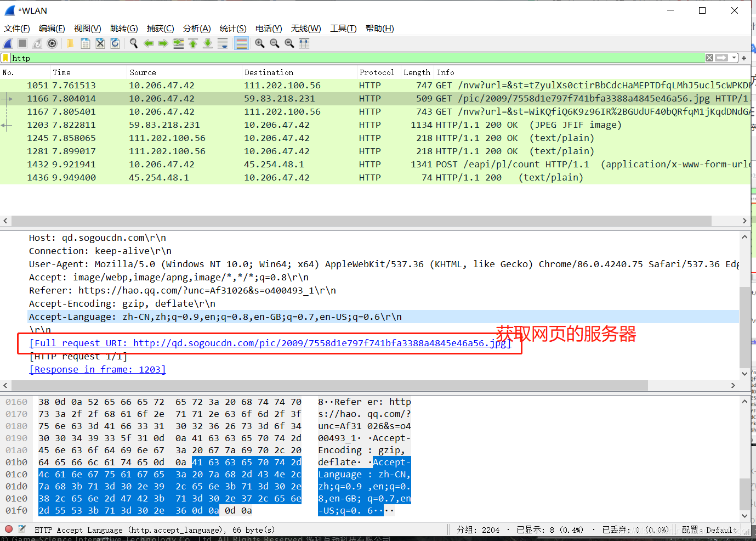Restart the current capture icon
Image resolution: width=756 pixels, height=541 pixels.
pyautogui.click(x=37, y=43)
